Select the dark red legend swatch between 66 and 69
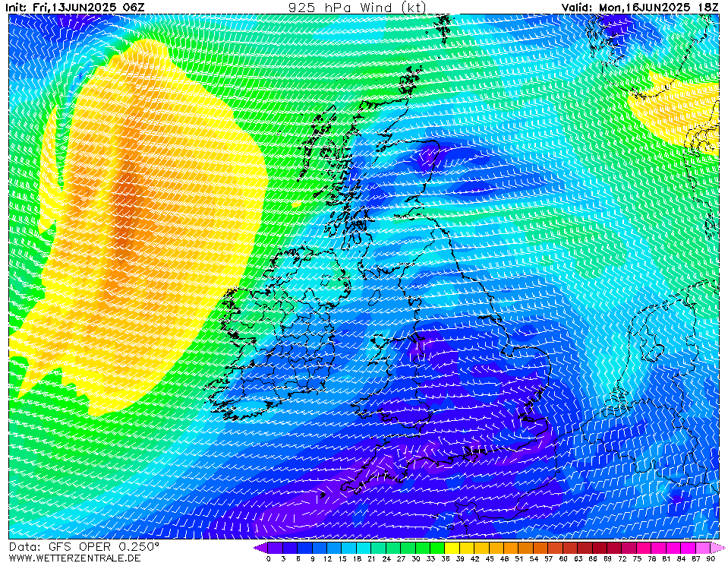The width and height of the screenshot is (728, 563). [600, 547]
